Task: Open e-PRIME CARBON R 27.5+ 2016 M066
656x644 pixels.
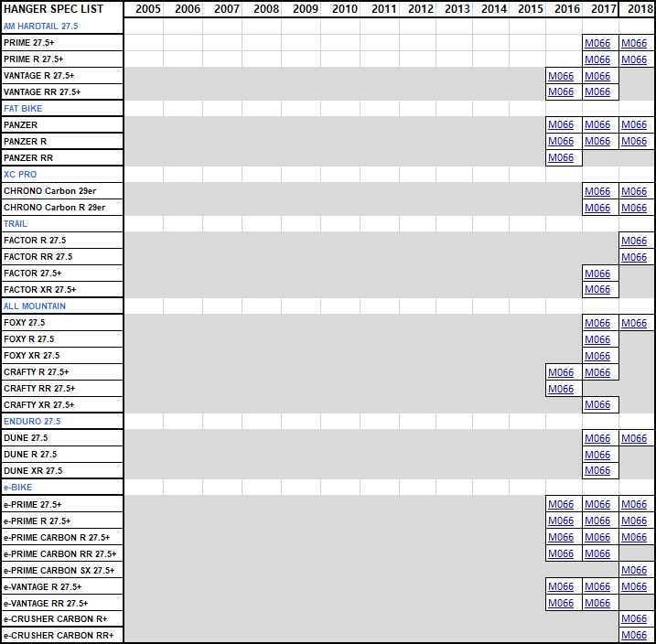Action: coord(561,537)
